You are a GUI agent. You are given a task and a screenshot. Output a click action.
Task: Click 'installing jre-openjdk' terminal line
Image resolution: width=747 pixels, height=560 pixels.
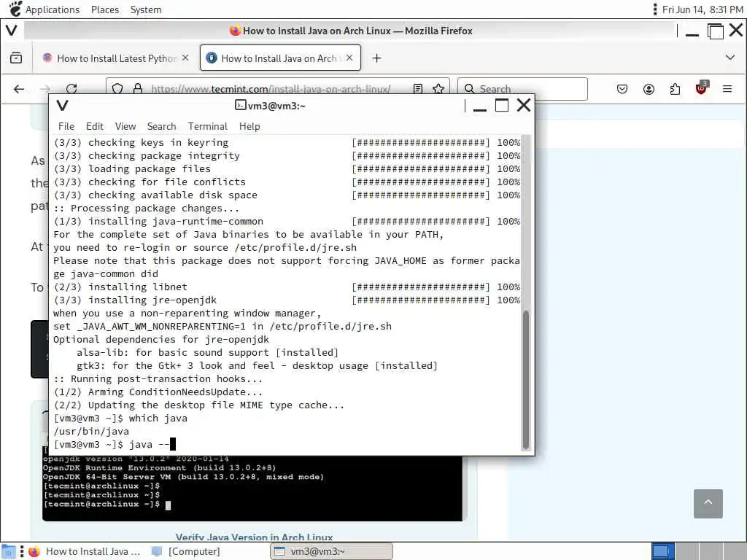(x=135, y=300)
